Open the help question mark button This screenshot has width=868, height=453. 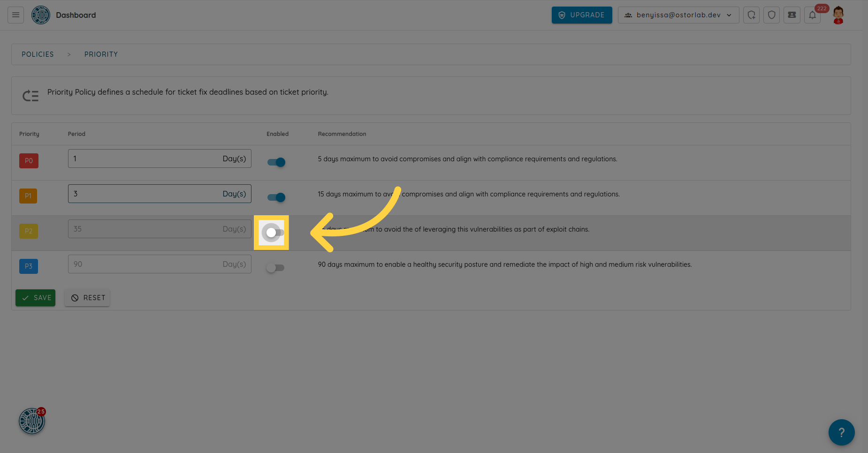(841, 432)
